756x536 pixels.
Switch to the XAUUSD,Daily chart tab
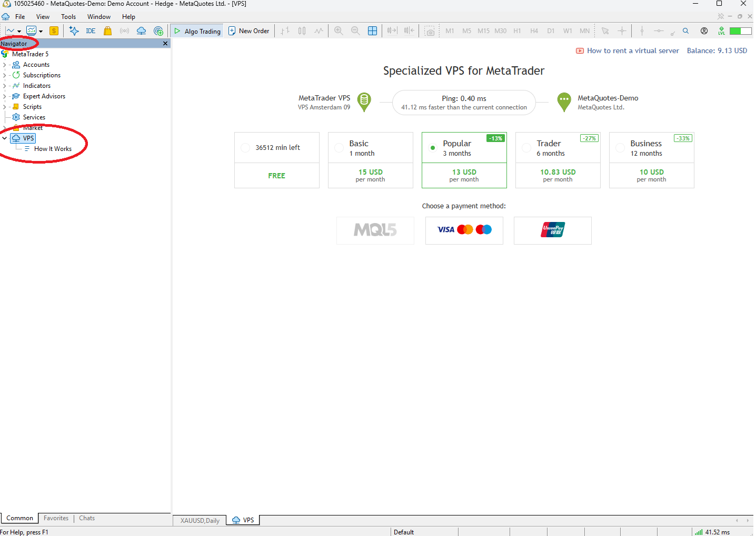pos(200,521)
